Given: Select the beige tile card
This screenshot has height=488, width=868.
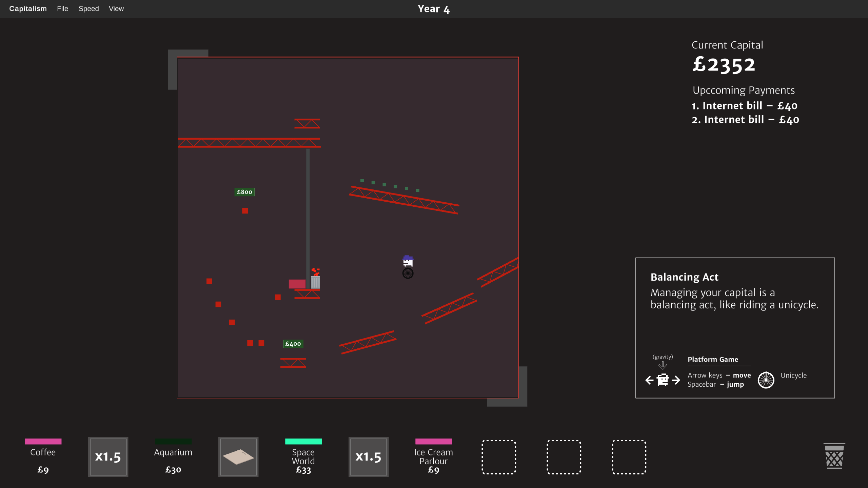Looking at the screenshot, I should coord(238,457).
